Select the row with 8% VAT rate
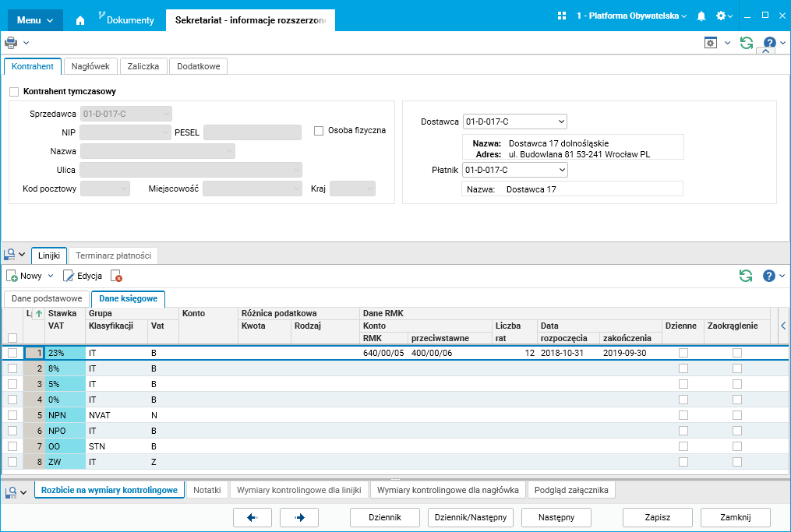The image size is (791, 532). tap(56, 368)
